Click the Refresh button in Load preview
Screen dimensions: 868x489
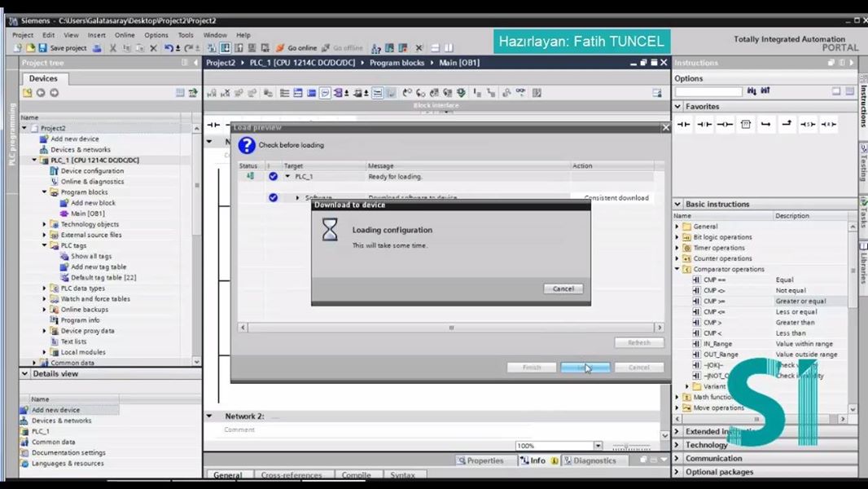639,343
